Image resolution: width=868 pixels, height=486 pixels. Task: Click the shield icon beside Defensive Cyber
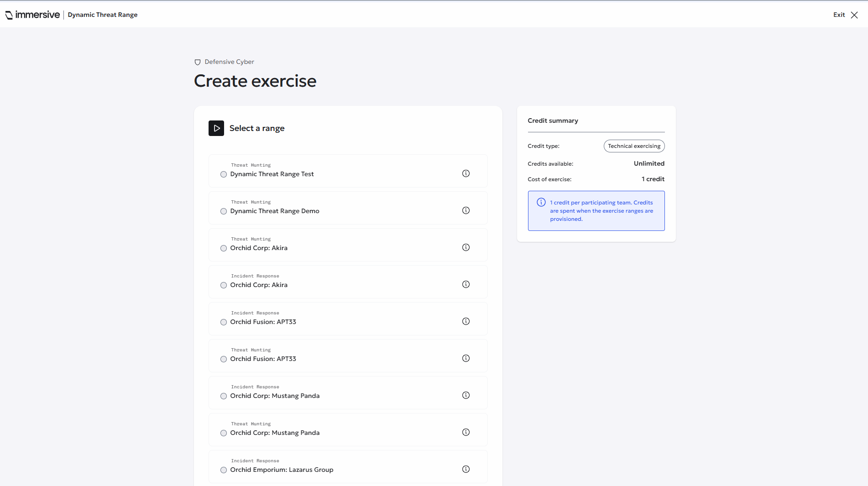point(198,62)
